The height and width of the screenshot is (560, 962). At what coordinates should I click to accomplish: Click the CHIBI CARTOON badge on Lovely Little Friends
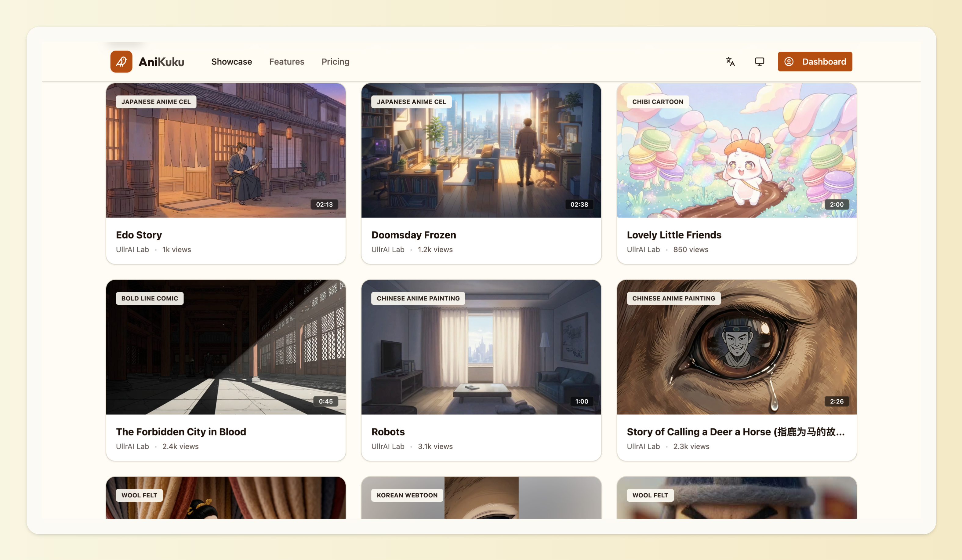(658, 102)
